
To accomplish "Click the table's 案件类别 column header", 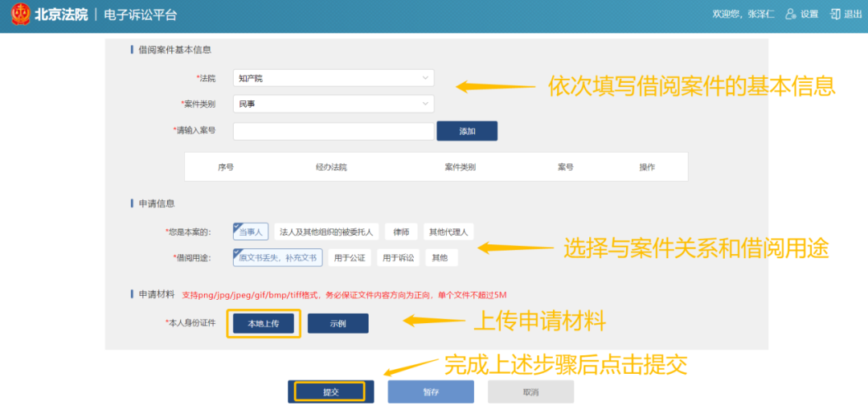I will 460,166.
